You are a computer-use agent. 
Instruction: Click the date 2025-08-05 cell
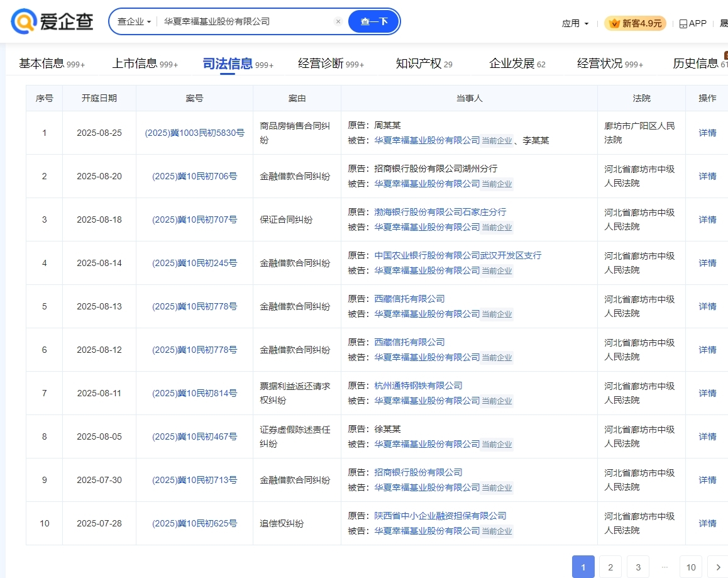(99, 436)
